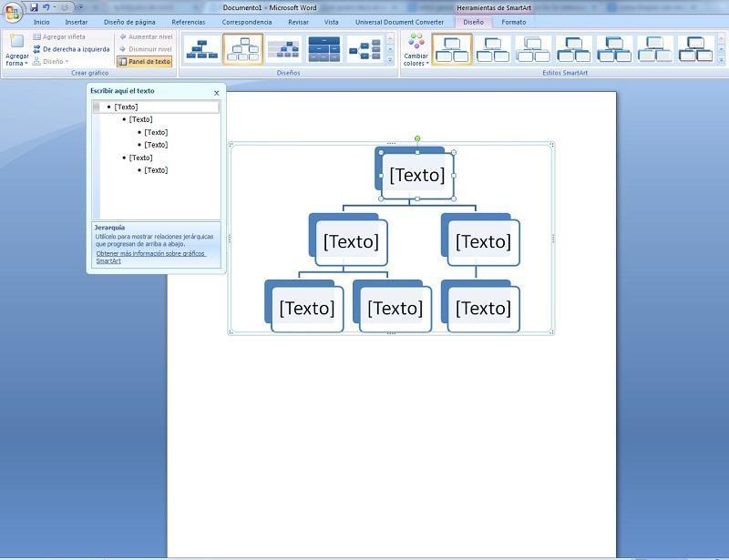Click the Office button logo
This screenshot has width=729, height=560.
(12, 12)
